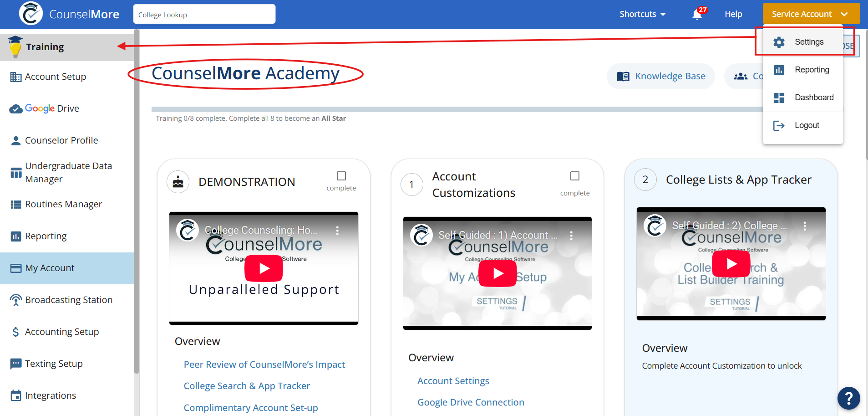Check Account Customizations complete box

575,176
